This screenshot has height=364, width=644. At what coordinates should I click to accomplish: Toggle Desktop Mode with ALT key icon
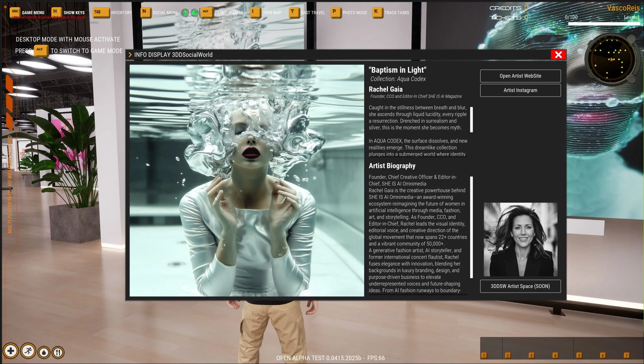point(206,12)
